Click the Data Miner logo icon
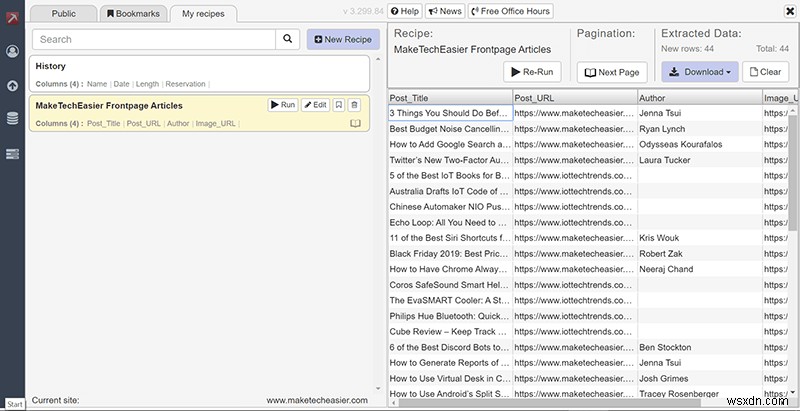 tap(12, 18)
